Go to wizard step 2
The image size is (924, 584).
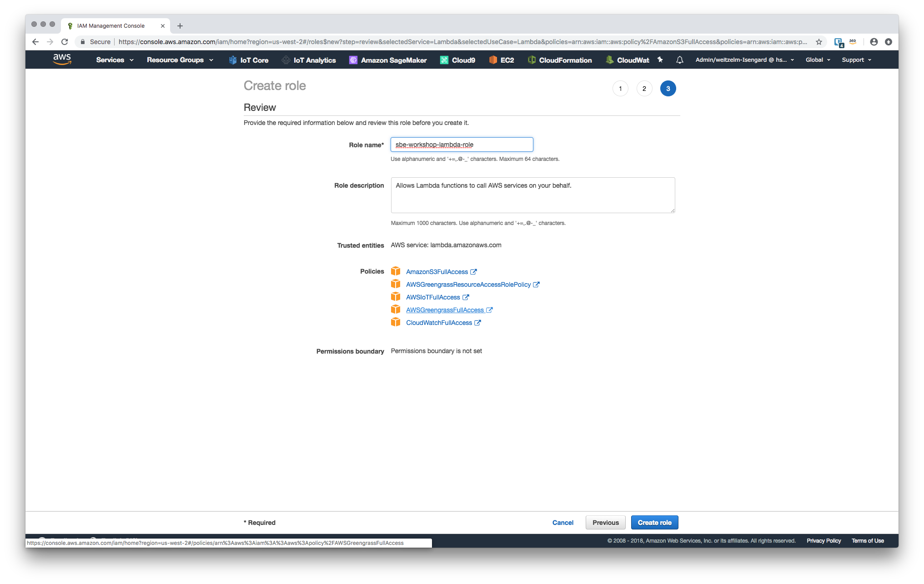(x=644, y=89)
